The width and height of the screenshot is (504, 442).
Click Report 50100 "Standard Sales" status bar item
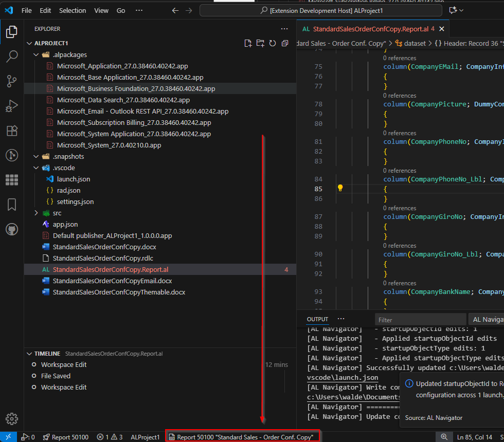[x=243, y=437]
